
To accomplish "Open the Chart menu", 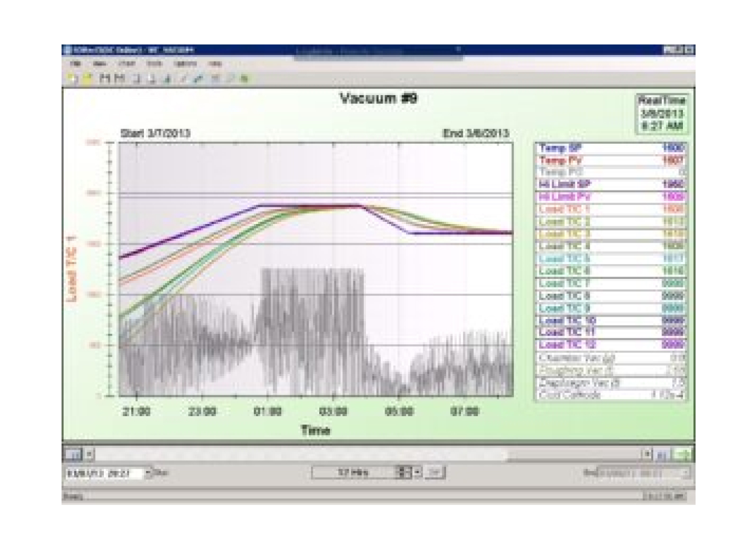I will tap(126, 63).
